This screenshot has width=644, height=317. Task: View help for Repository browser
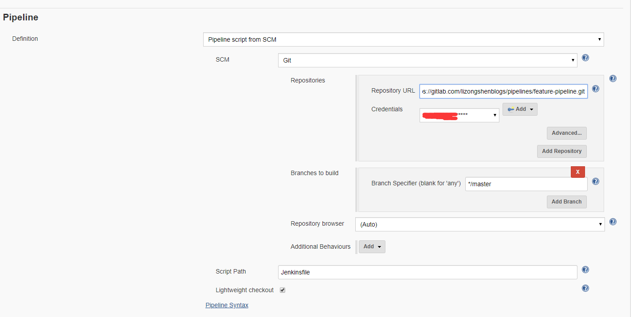click(613, 222)
